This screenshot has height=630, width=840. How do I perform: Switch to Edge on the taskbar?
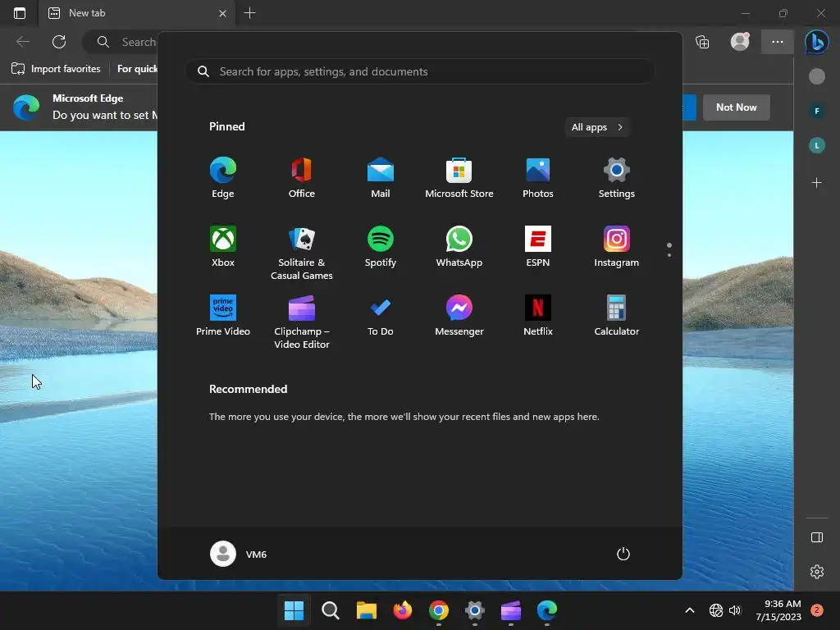point(547,610)
